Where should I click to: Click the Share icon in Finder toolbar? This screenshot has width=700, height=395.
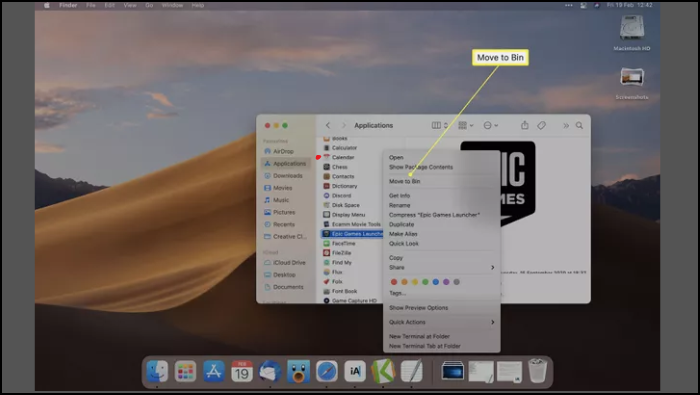[x=525, y=125]
